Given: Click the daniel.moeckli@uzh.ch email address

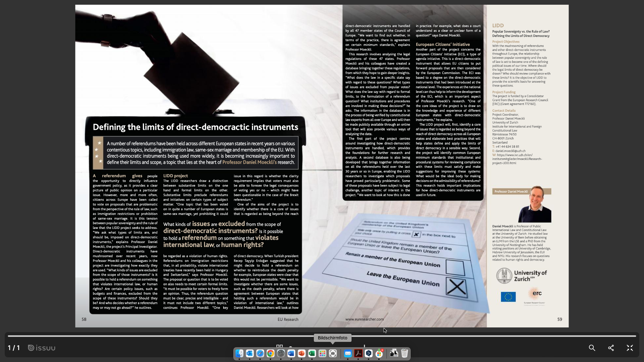Looking at the screenshot, I should (x=510, y=151).
